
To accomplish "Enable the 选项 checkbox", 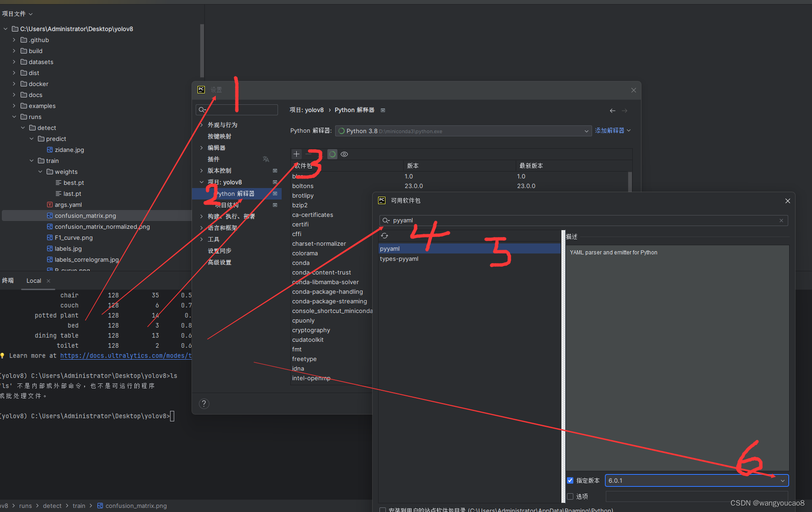I will [x=570, y=496].
